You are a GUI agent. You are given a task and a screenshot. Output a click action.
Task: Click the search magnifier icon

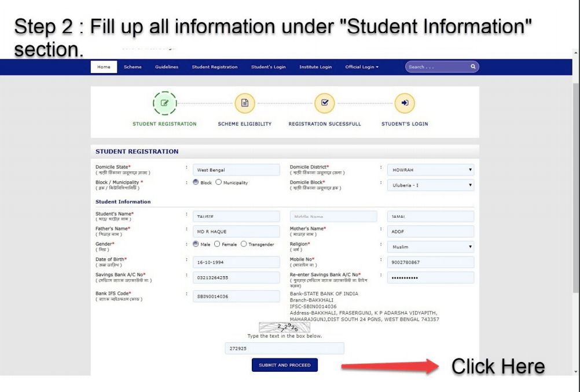click(x=473, y=67)
